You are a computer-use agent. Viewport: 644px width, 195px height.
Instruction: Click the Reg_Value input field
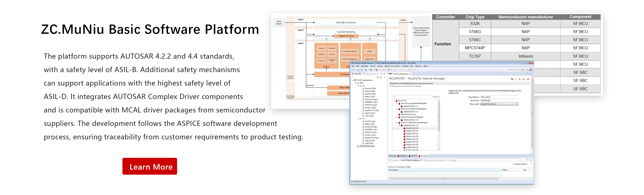point(499,101)
